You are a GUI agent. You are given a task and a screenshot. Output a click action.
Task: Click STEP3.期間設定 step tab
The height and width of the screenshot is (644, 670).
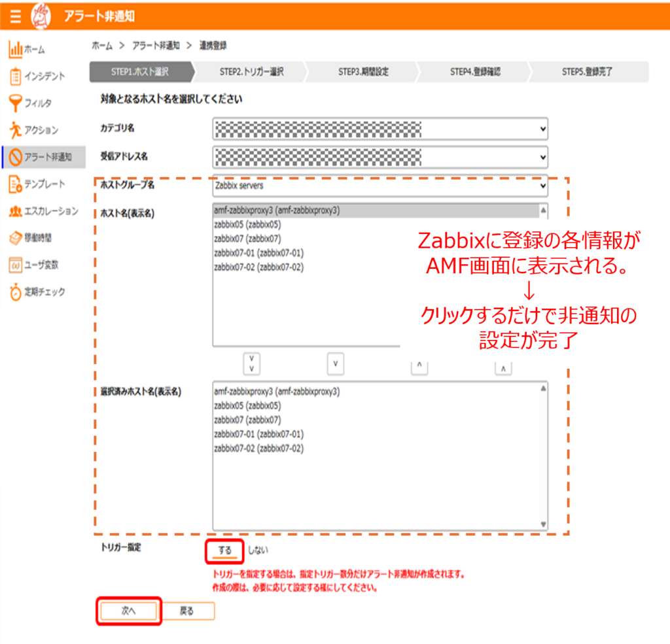click(364, 72)
